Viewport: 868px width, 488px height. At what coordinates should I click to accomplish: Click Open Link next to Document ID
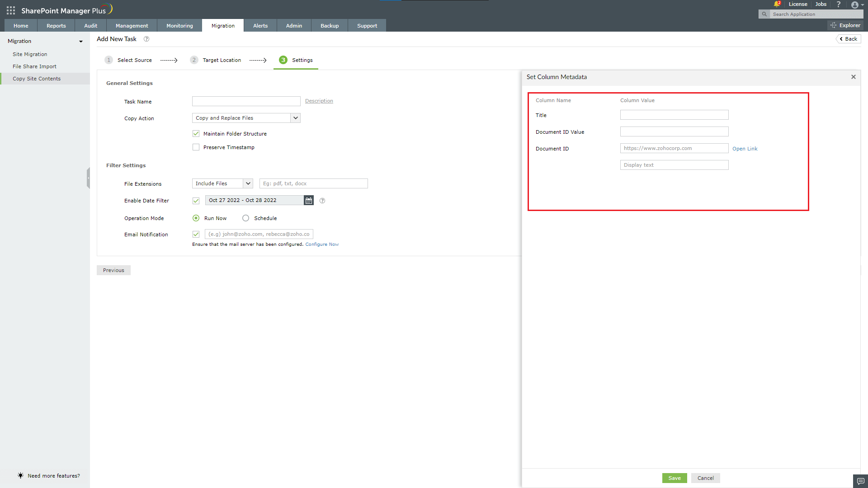[745, 148]
